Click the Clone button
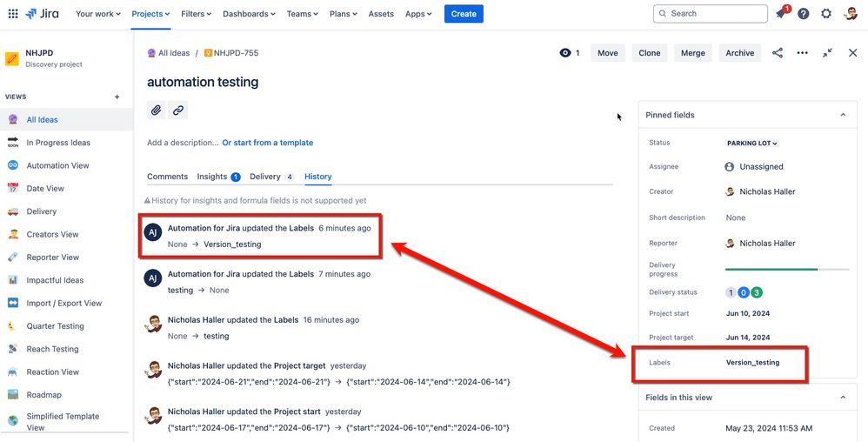868x442 pixels. point(650,53)
